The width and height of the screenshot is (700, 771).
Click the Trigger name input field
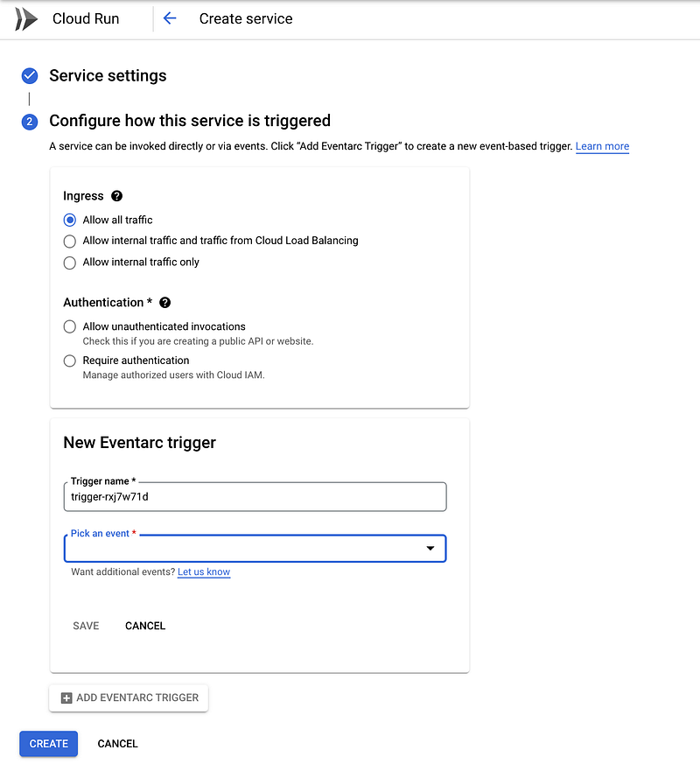(x=255, y=496)
